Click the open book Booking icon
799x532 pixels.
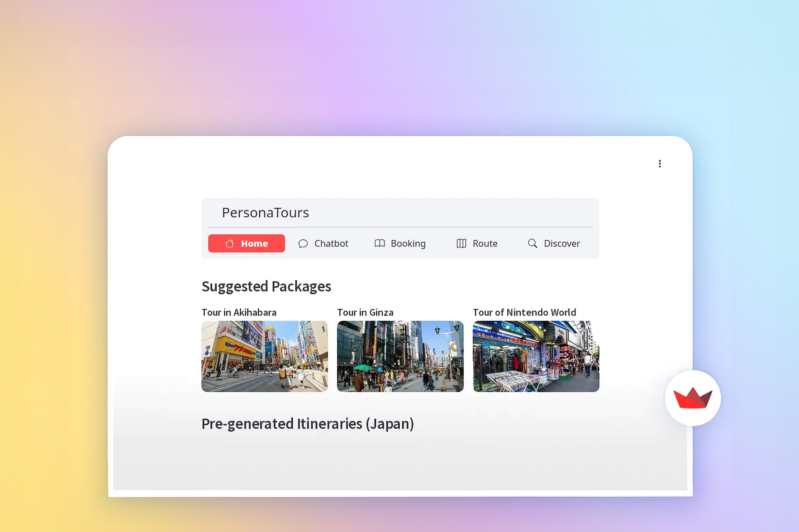click(379, 243)
